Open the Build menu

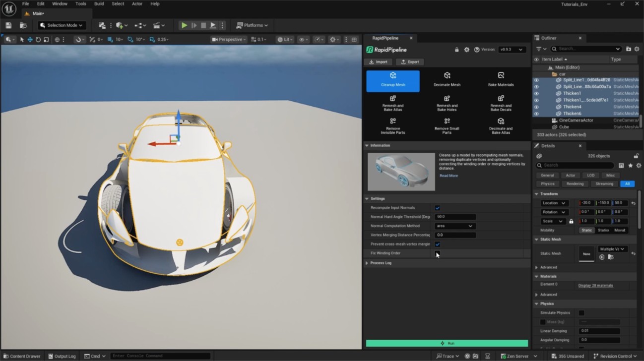[x=99, y=3]
